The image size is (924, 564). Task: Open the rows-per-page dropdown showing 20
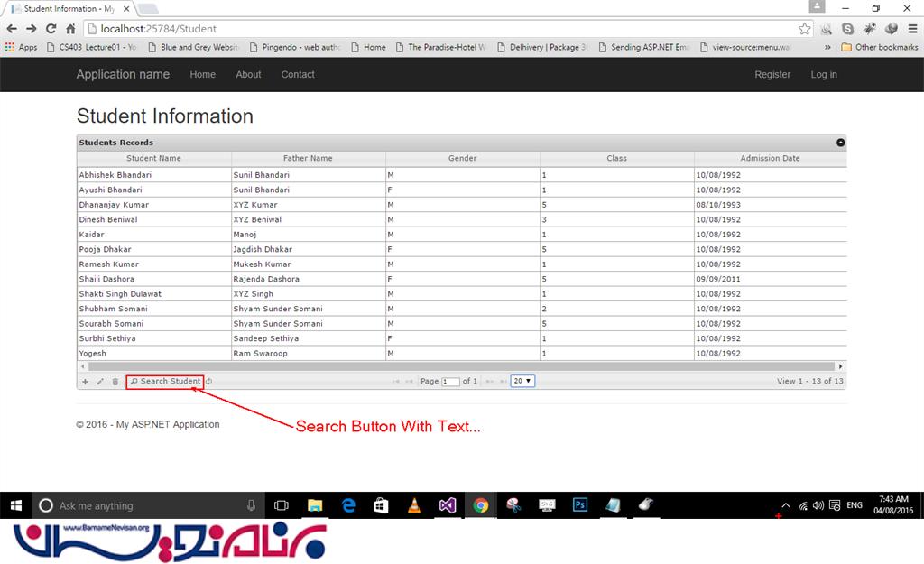[522, 381]
